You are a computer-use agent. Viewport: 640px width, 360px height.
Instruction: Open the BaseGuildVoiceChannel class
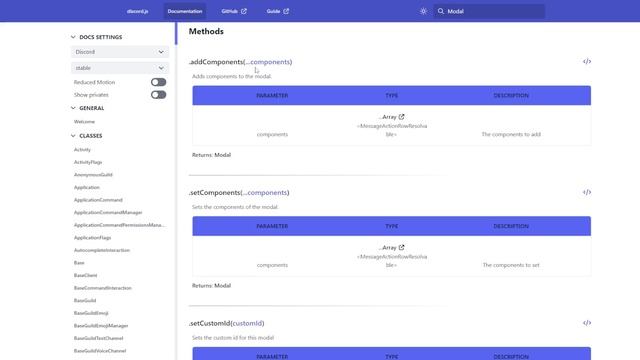pos(100,351)
